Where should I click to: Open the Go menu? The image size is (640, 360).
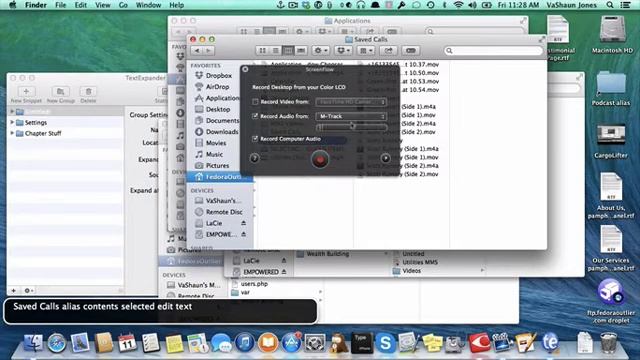pyautogui.click(x=123, y=5)
